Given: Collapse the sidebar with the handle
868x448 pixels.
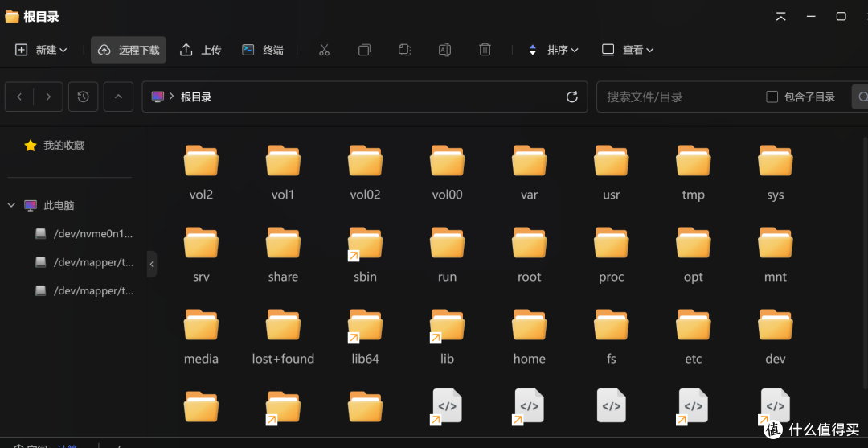Looking at the screenshot, I should point(152,264).
